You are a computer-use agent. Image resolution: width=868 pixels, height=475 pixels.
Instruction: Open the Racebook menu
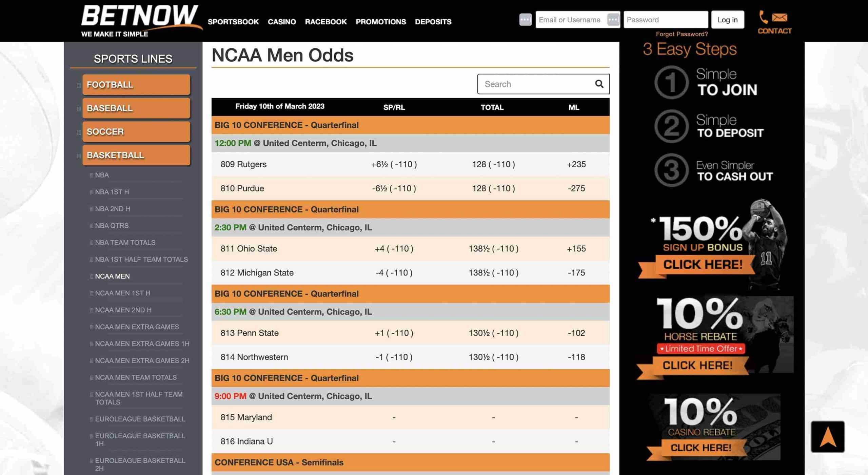click(x=326, y=22)
